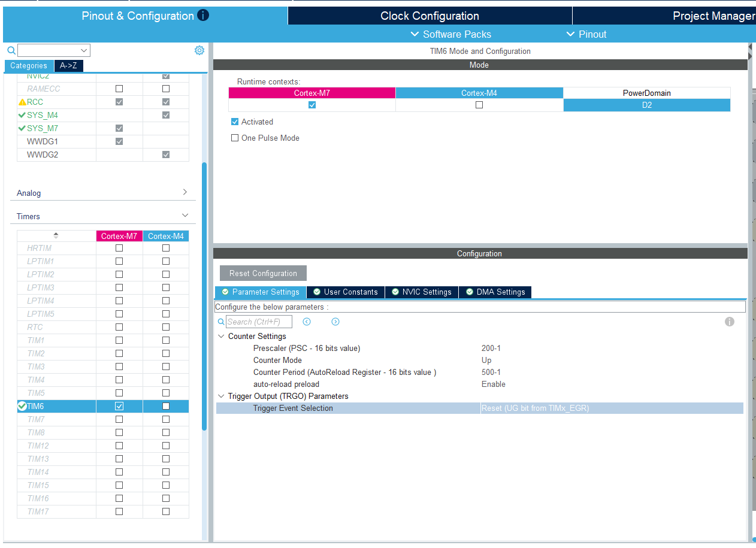Collapse the Trigger Output (TRGO) Parameters group

coord(221,396)
